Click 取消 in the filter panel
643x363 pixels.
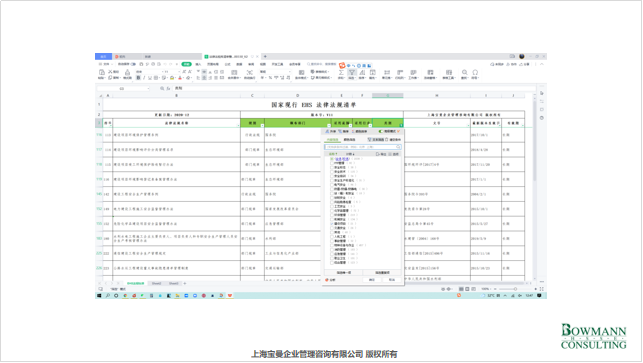[392, 280]
